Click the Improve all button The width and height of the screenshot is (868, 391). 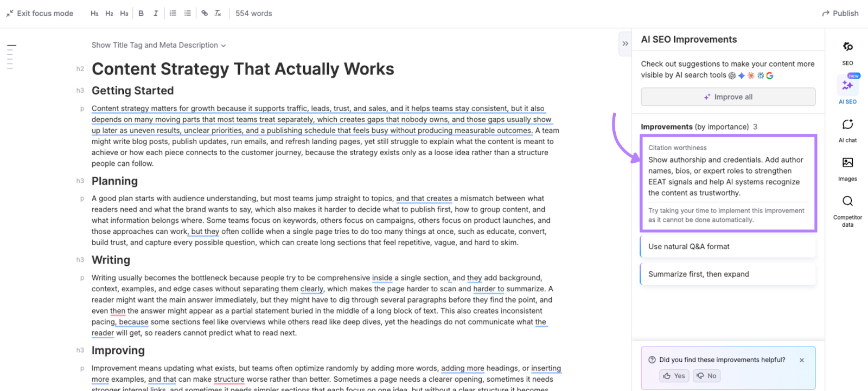(x=727, y=97)
